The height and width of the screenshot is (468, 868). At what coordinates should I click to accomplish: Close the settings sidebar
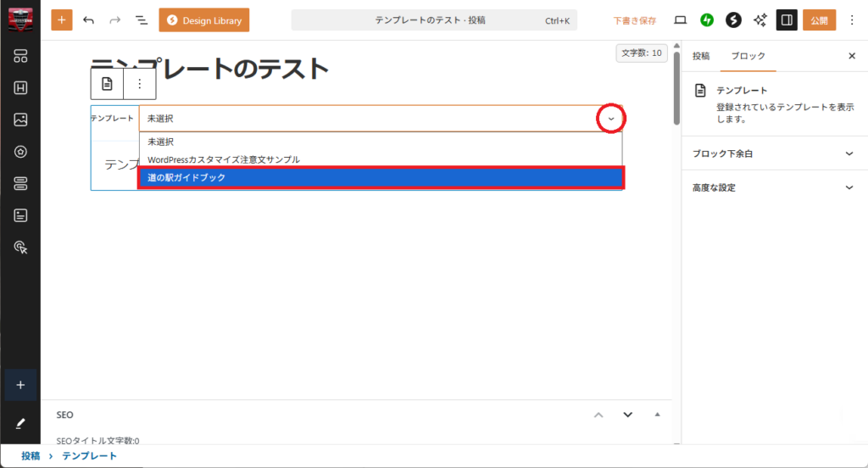(x=852, y=56)
